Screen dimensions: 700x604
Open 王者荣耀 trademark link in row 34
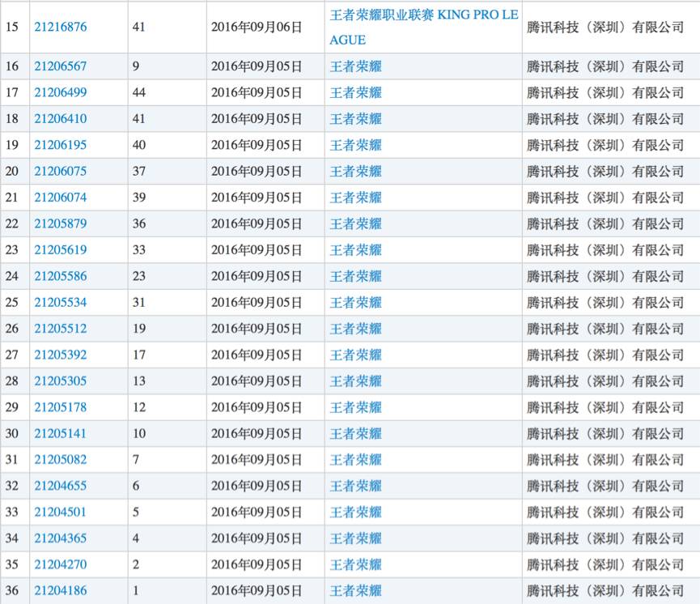[356, 538]
